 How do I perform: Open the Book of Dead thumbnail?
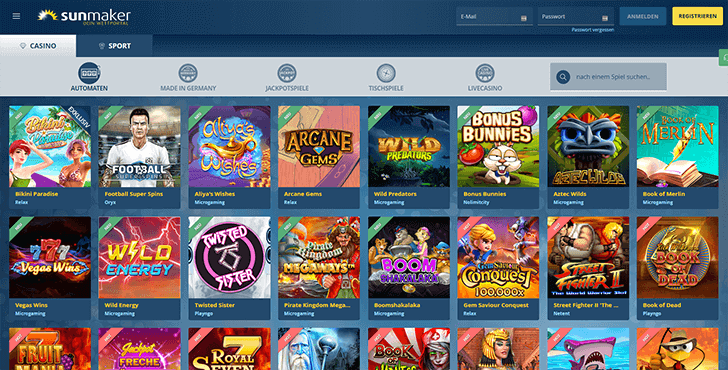click(x=678, y=258)
